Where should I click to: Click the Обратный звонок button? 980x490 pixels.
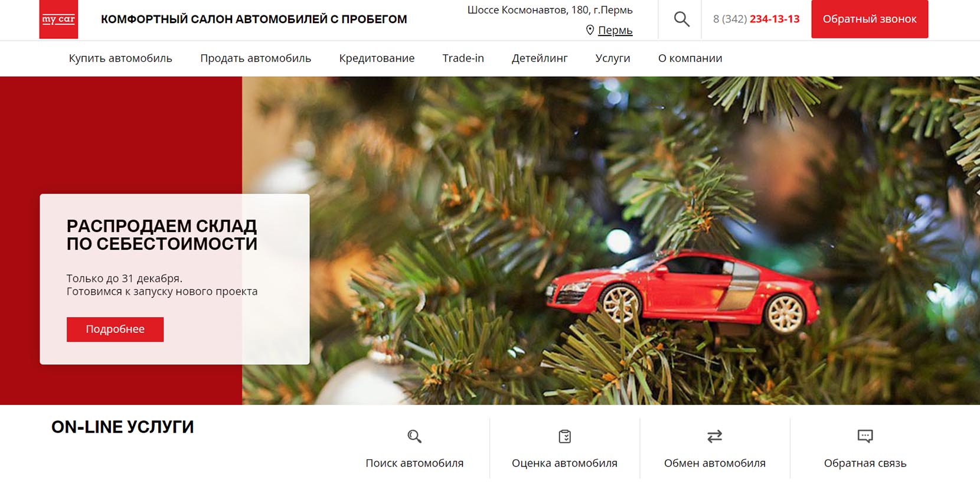coord(870,19)
